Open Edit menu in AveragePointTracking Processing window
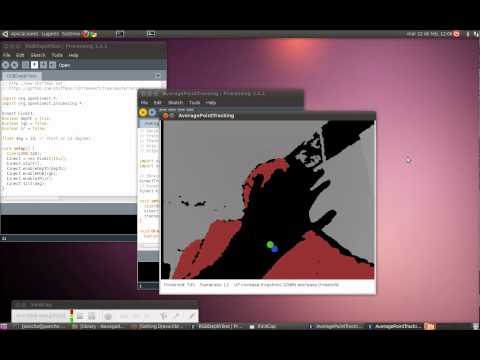The height and width of the screenshot is (360, 480). click(158, 102)
